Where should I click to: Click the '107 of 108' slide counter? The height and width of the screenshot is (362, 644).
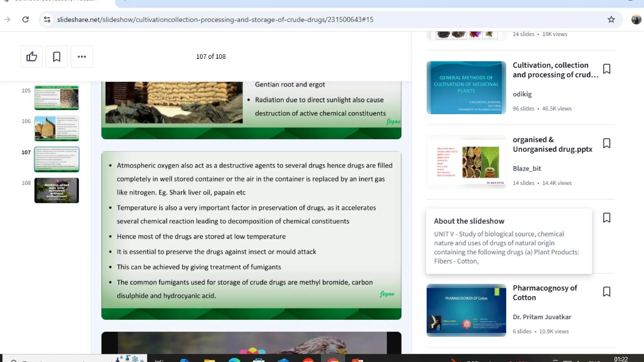click(x=211, y=57)
